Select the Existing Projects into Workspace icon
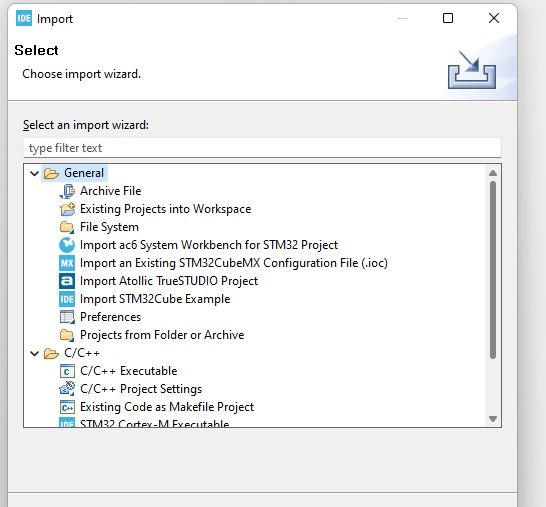The width and height of the screenshot is (546, 507). 67,209
